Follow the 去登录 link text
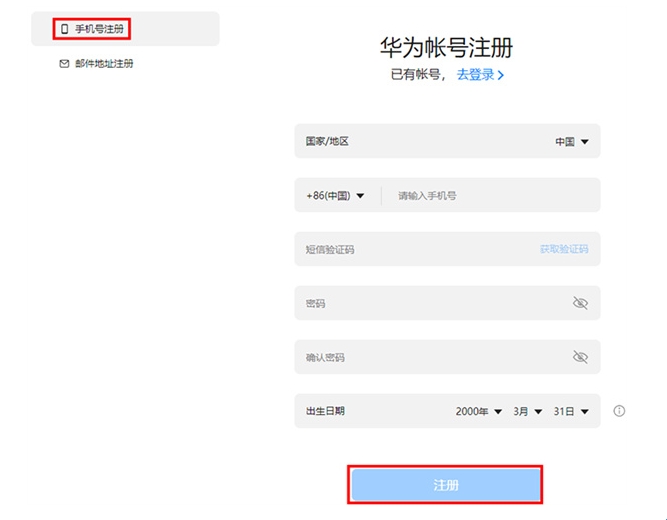This screenshot has width=667, height=520. [x=476, y=75]
